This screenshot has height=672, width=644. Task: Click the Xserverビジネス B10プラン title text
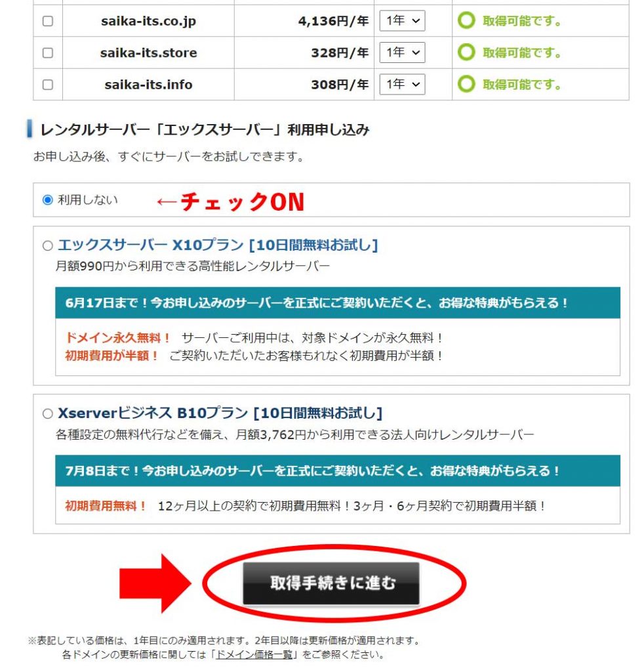[220, 413]
